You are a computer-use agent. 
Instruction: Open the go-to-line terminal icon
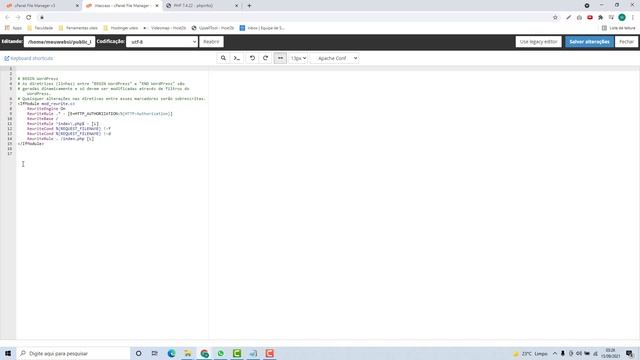[x=237, y=58]
